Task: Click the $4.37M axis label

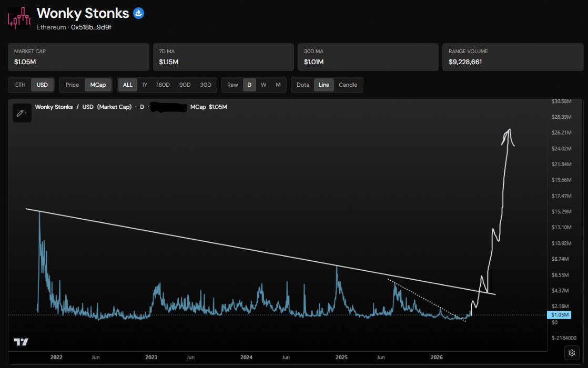Action: click(x=560, y=290)
